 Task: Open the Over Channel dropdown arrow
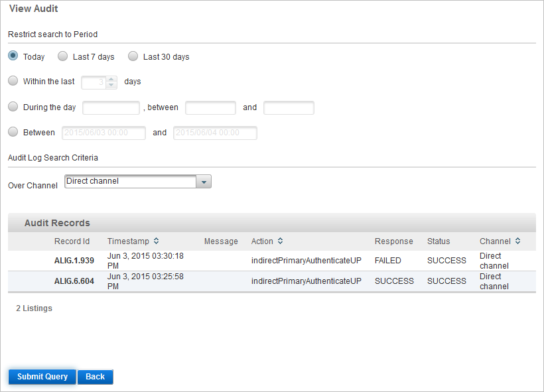click(x=204, y=181)
